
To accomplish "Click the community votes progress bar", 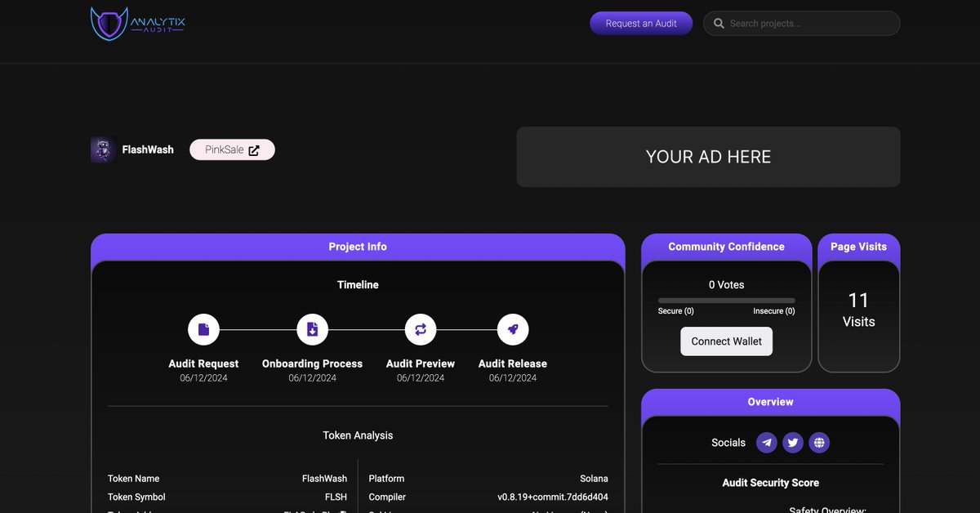I will (x=726, y=301).
